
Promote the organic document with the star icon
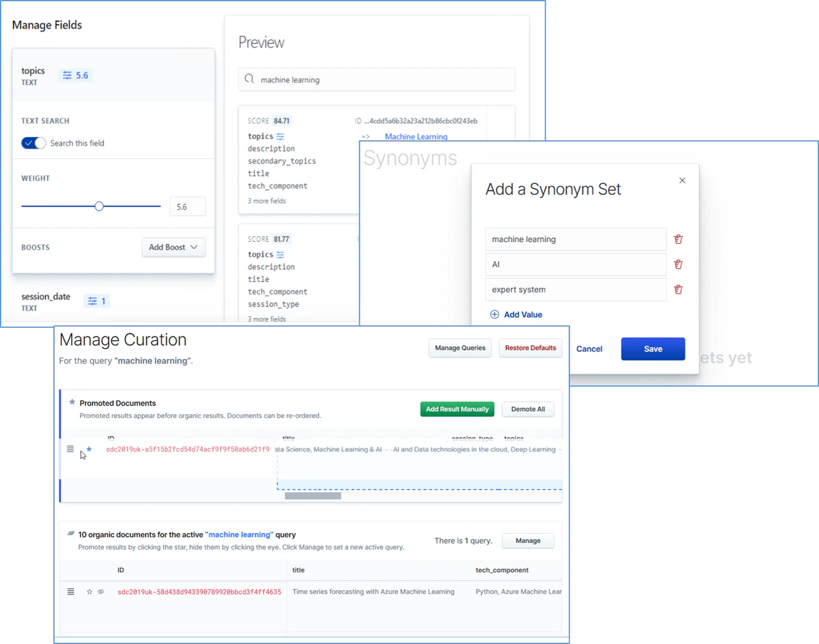click(x=90, y=592)
